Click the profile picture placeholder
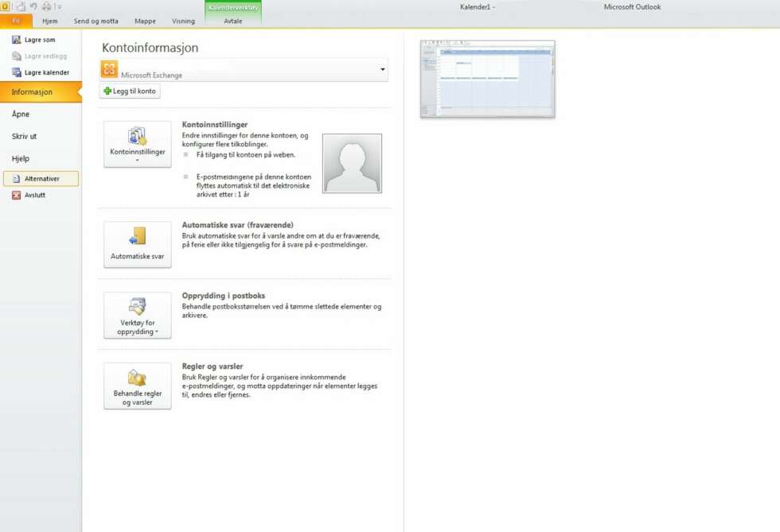The image size is (780, 532). [x=352, y=163]
